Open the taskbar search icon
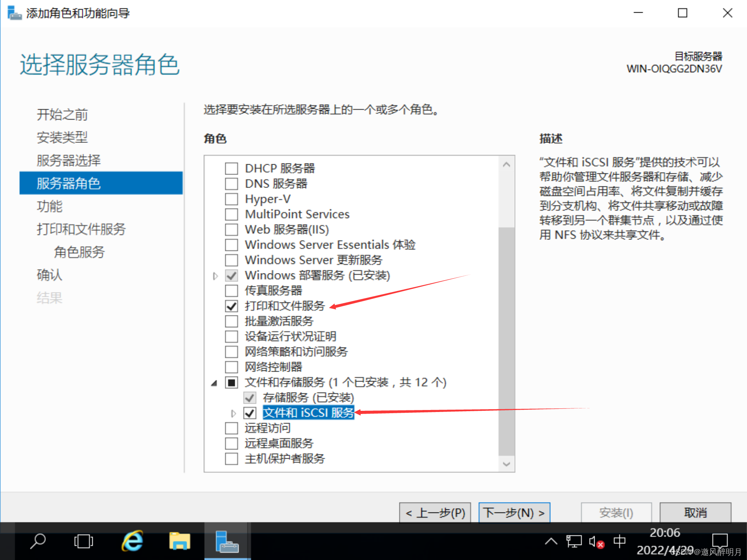The height and width of the screenshot is (560, 747). (38, 541)
